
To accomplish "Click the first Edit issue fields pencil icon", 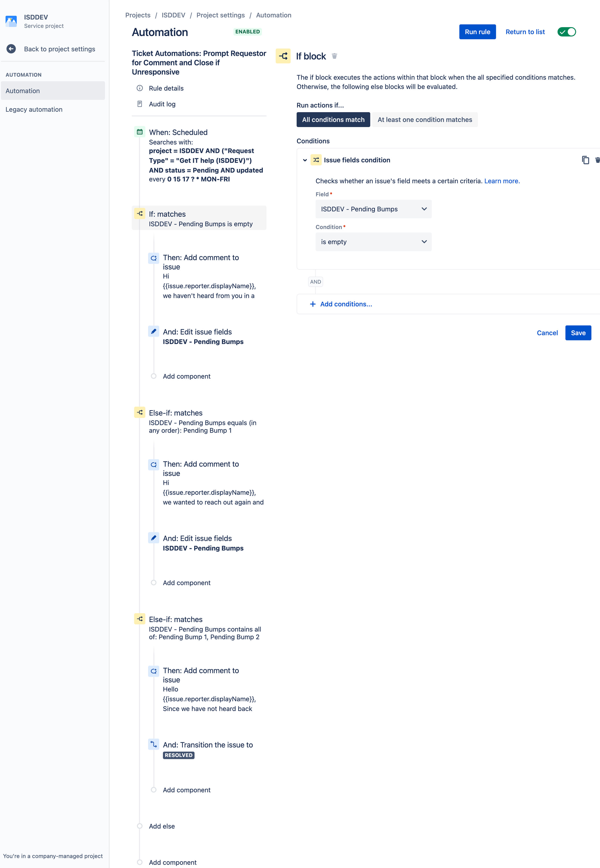I will click(153, 331).
